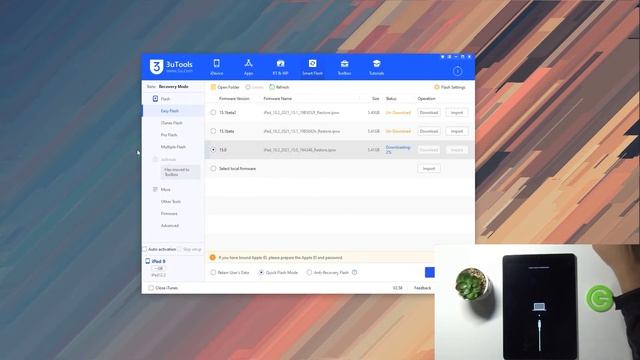Image resolution: width=640 pixels, height=360 pixels.
Task: Click the iPad 9 device name
Action: pos(158,261)
